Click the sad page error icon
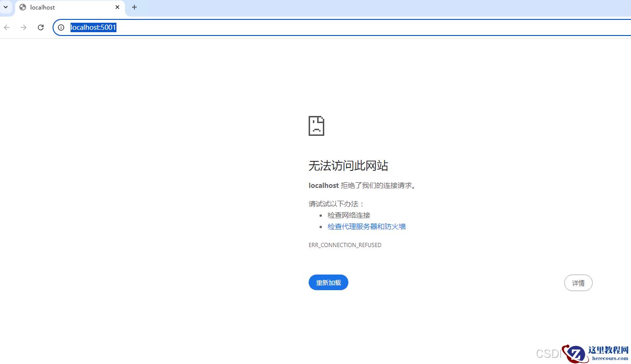This screenshot has height=364, width=631. coord(316,125)
